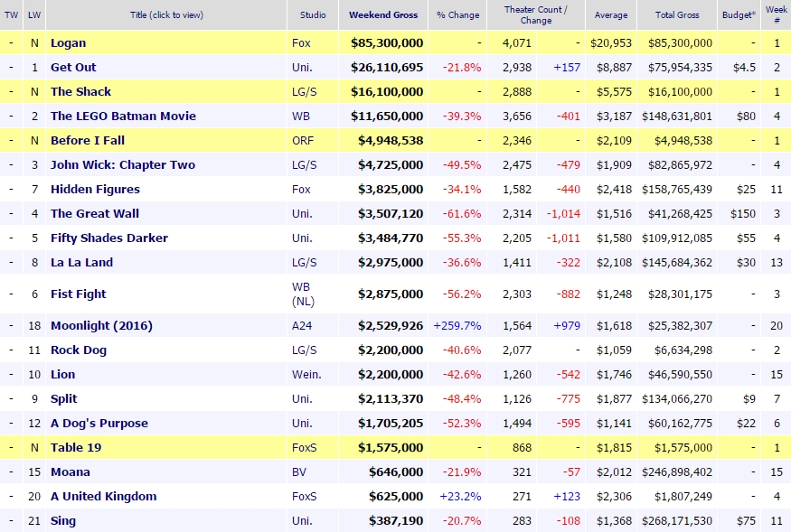
Task: Open the Rock Dog link
Action: [x=78, y=350]
